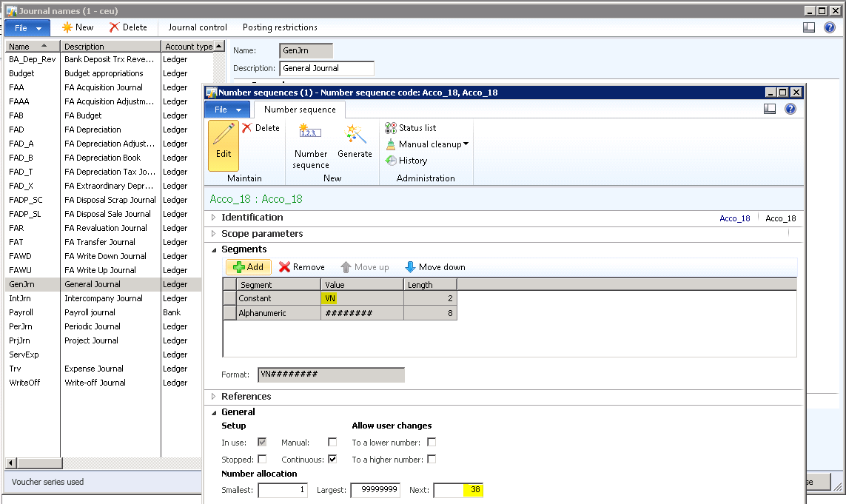Open the Manual cleanup dropdown
Screen dimensions: 846x504
click(429, 144)
